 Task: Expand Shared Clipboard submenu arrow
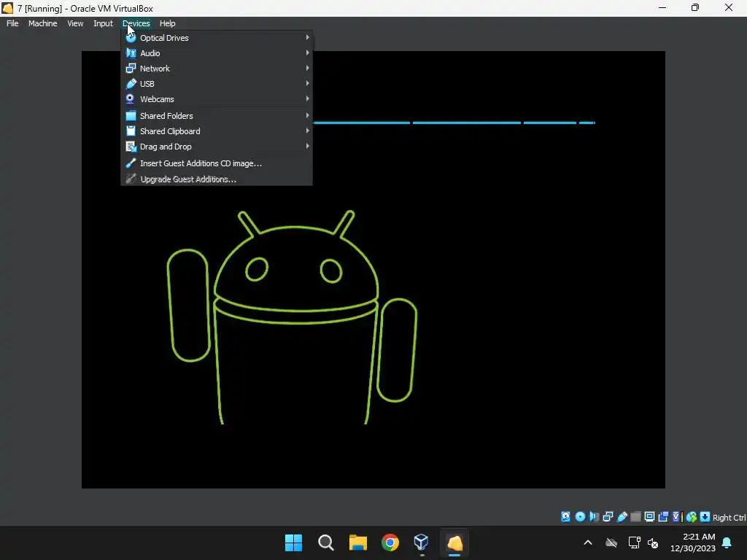point(308,131)
